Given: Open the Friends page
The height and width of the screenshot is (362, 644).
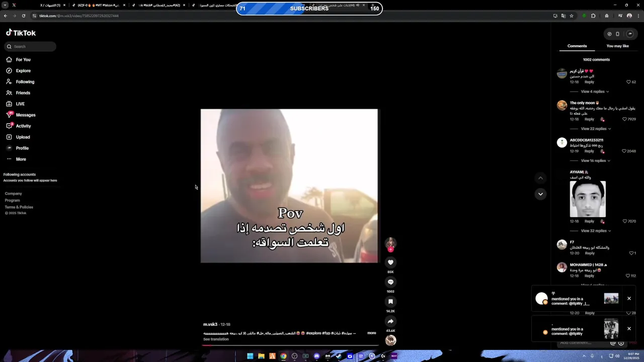Looking at the screenshot, I should click(18, 93).
